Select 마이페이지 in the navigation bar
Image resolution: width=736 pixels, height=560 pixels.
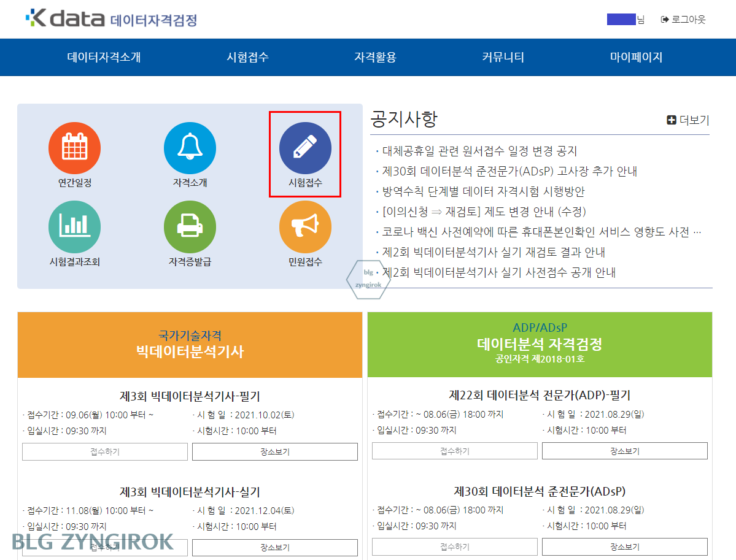637,57
